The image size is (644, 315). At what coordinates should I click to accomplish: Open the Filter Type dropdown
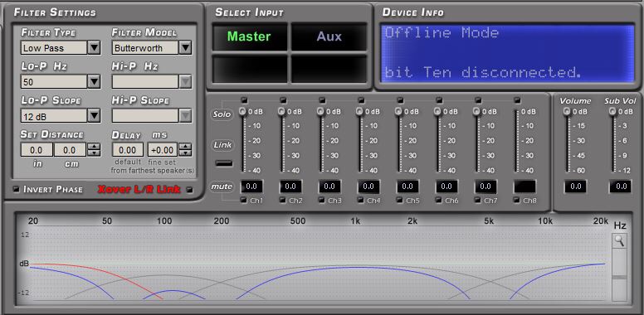coord(94,48)
